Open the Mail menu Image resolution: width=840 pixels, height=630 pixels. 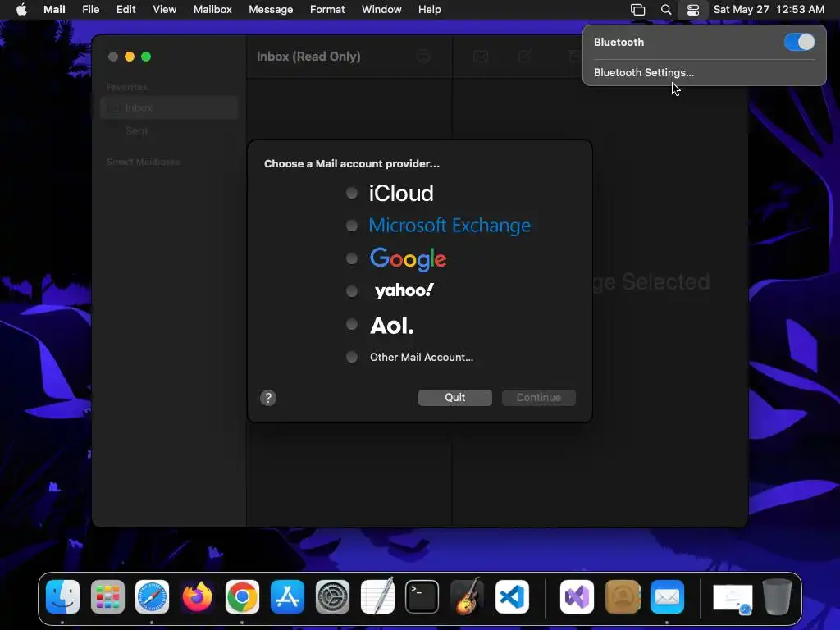pyautogui.click(x=54, y=9)
